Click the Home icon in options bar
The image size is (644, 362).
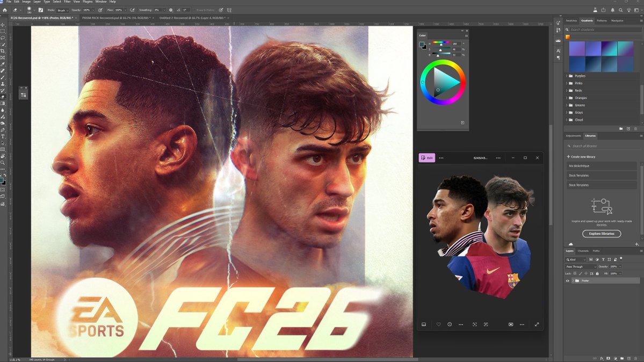pos(5,10)
